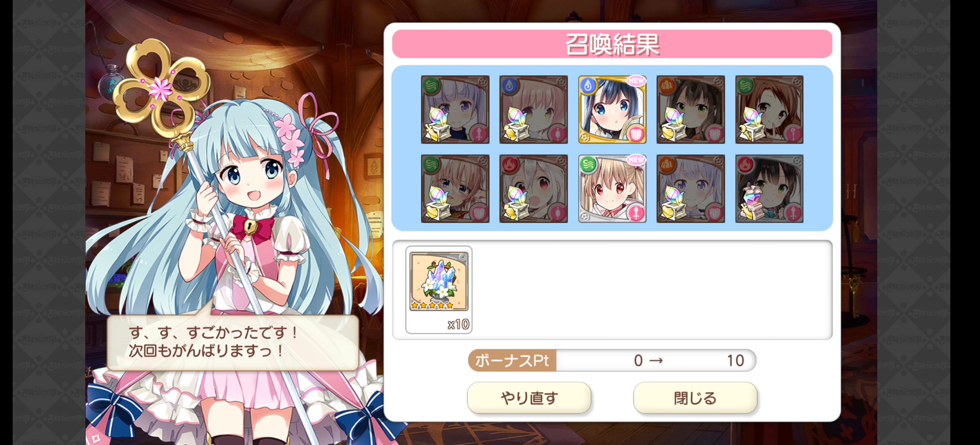Select the white-haired red-eyed fire character card
980x445 pixels.
533,189
